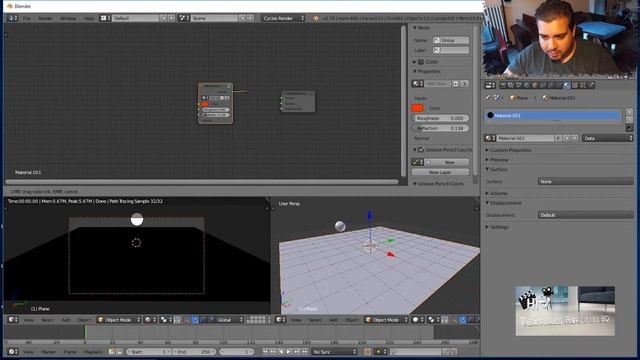
Task: Toggle fake user F for Material.001
Action: 558,138
